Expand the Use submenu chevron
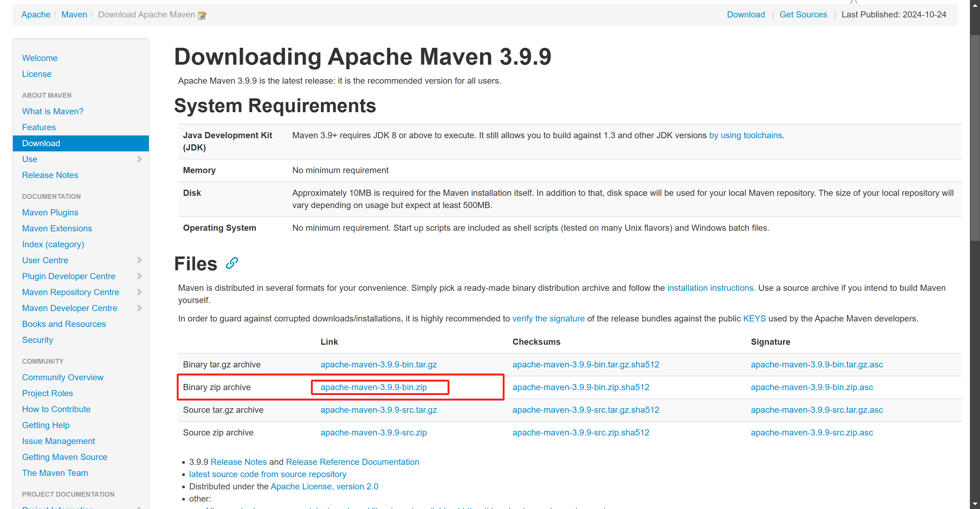 (139, 159)
